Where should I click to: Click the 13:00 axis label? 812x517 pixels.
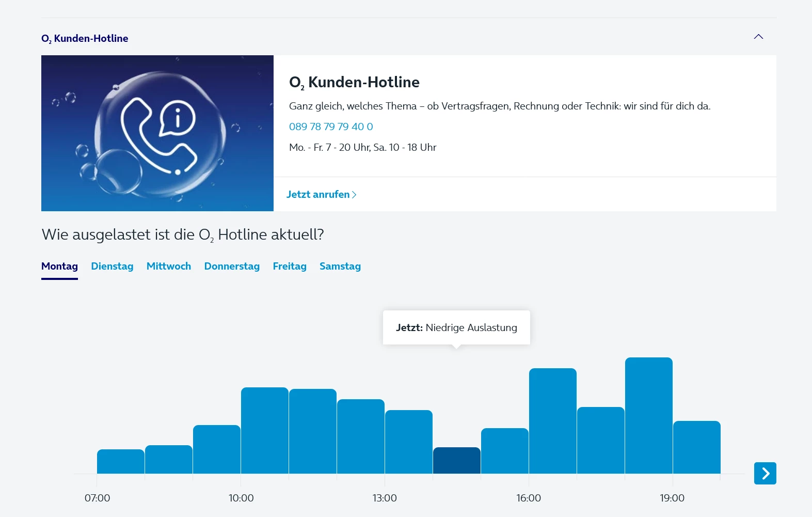(385, 498)
